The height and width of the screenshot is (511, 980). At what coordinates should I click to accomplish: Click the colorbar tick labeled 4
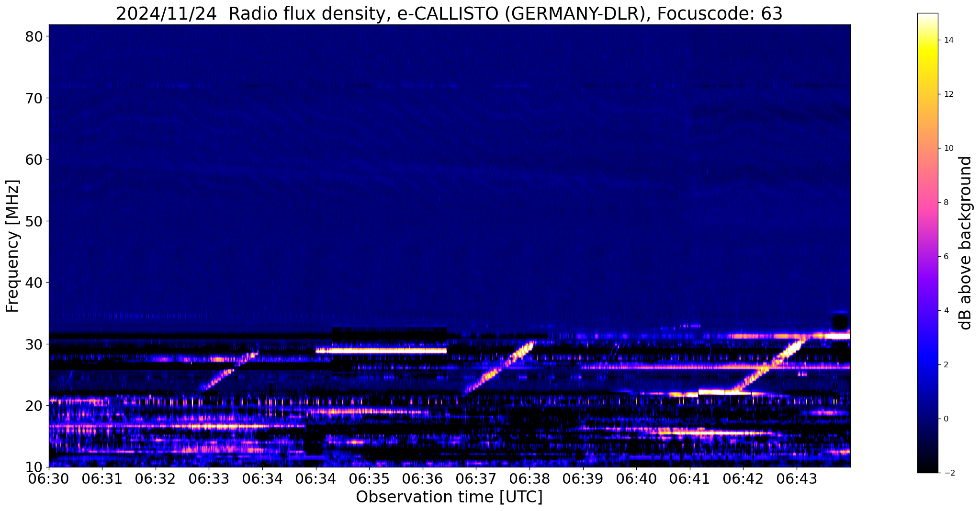946,311
